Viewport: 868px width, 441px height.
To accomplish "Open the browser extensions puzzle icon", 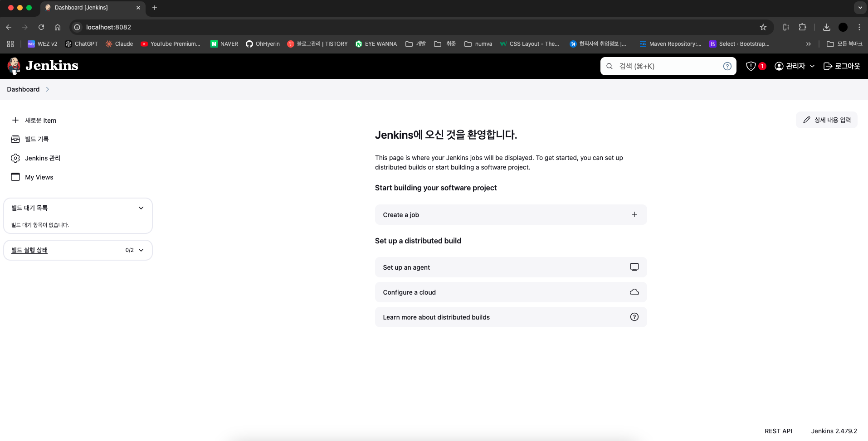I will tap(802, 27).
